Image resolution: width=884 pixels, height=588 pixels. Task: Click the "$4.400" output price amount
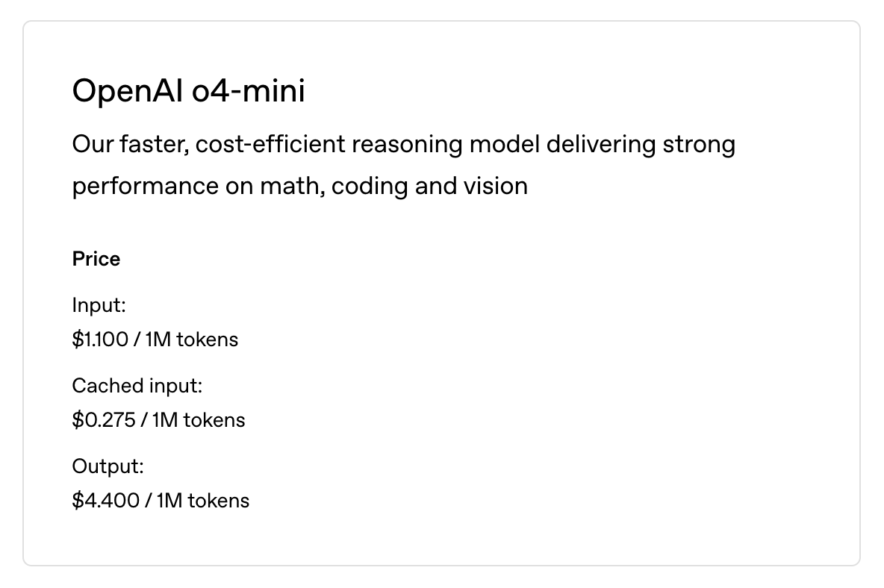click(x=105, y=501)
